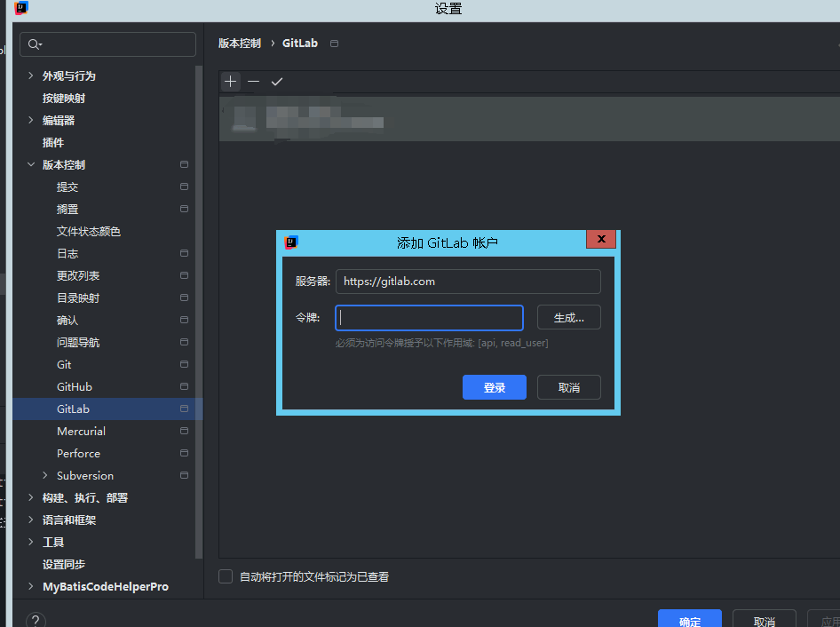
Task: Cancel the 添加 GitLab 帐户 dialog
Action: click(x=568, y=387)
